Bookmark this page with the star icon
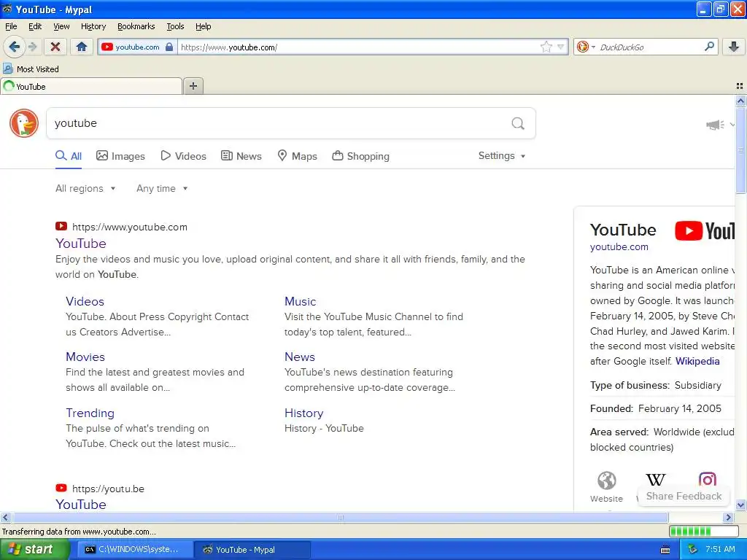 (546, 47)
